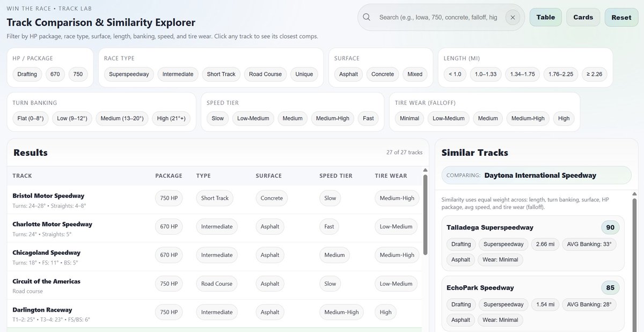Open Talladega Superspeedway similar track card
Screen dimensions: 644x332
[533, 243]
